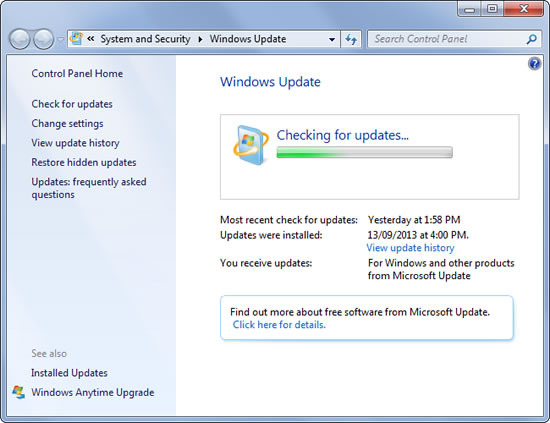Open recent pages dropdown next to Forward button
The image size is (550, 423).
pyautogui.click(x=60, y=39)
